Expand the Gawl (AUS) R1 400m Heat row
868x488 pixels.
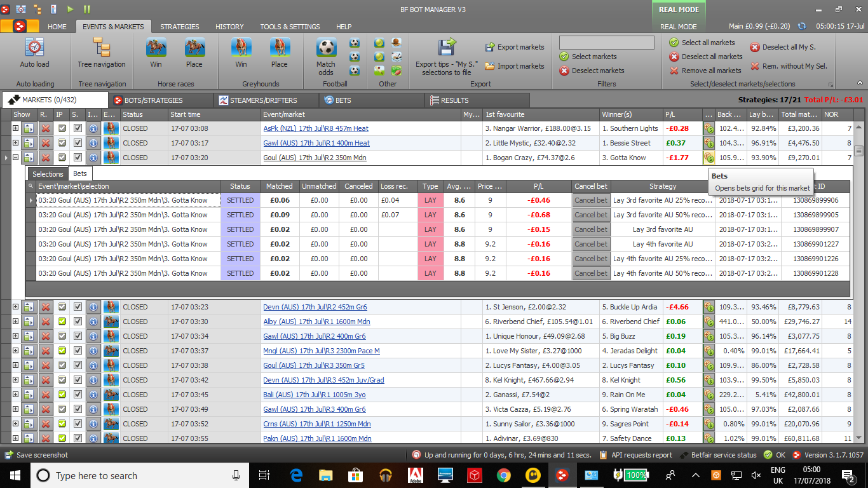pos(15,143)
